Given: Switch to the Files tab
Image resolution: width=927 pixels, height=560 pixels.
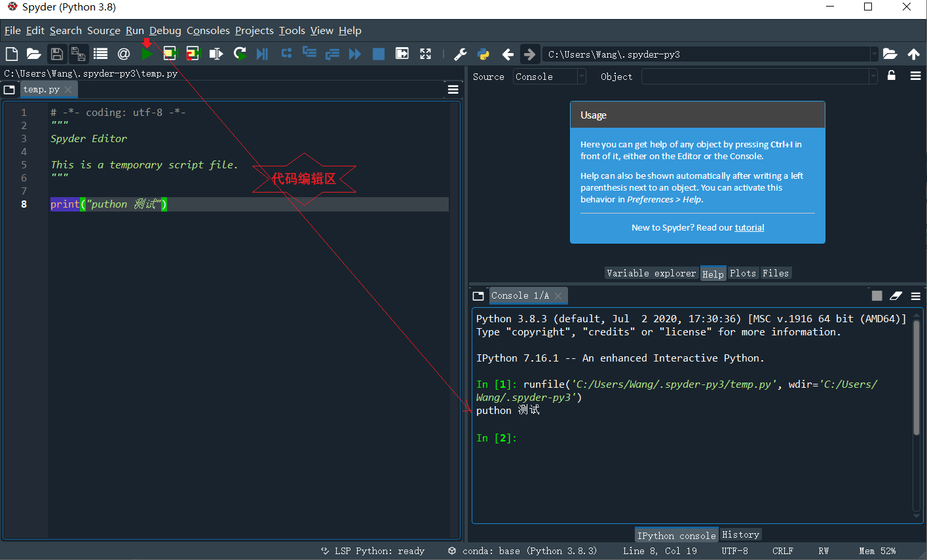Looking at the screenshot, I should (x=776, y=273).
